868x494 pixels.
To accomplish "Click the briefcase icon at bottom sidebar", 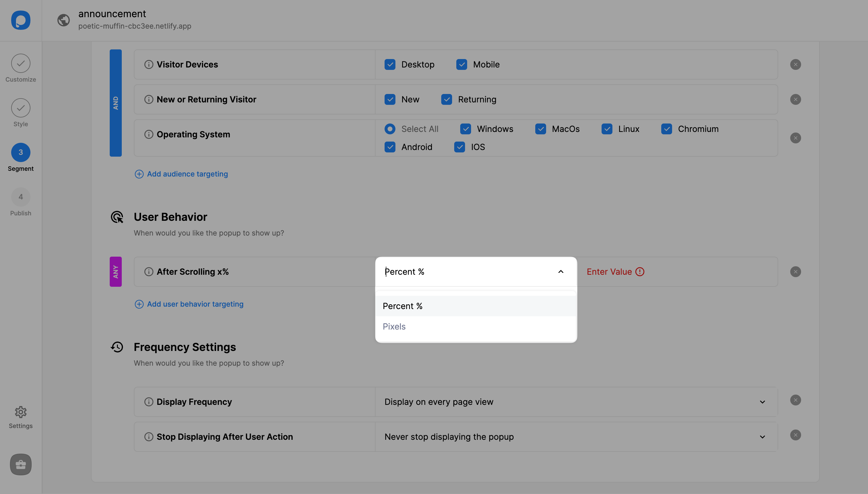I will [21, 464].
